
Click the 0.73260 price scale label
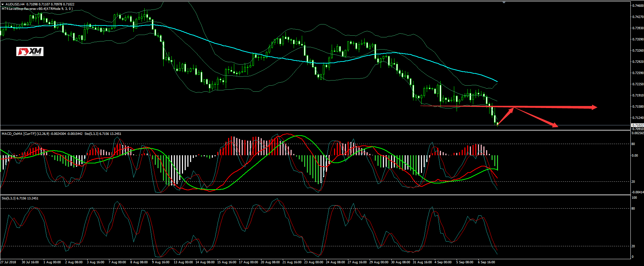(x=638, y=51)
